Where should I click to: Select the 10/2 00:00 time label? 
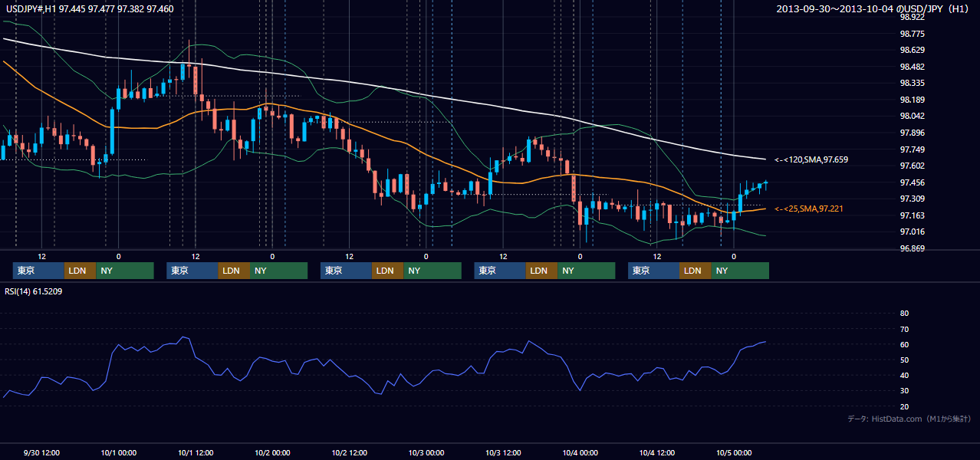[x=272, y=452]
